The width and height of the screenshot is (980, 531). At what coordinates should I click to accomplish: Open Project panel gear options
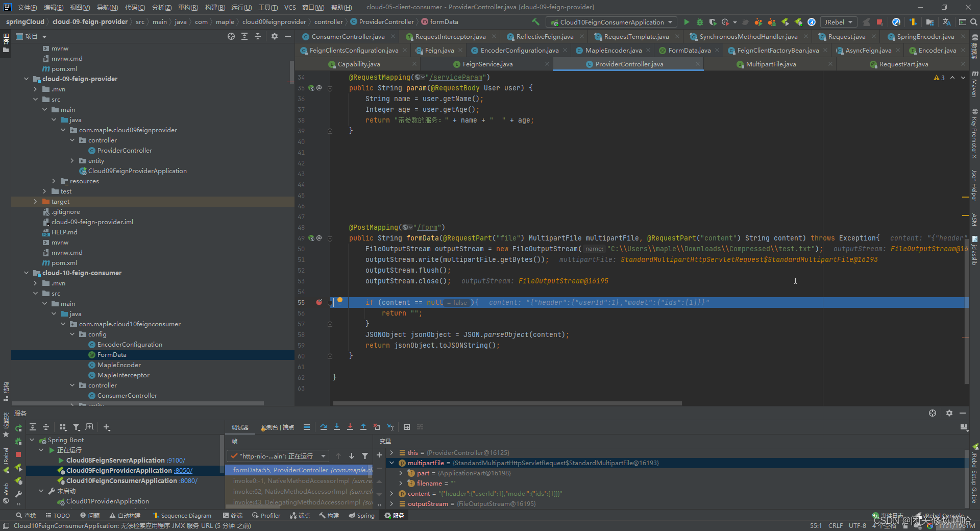(x=275, y=36)
